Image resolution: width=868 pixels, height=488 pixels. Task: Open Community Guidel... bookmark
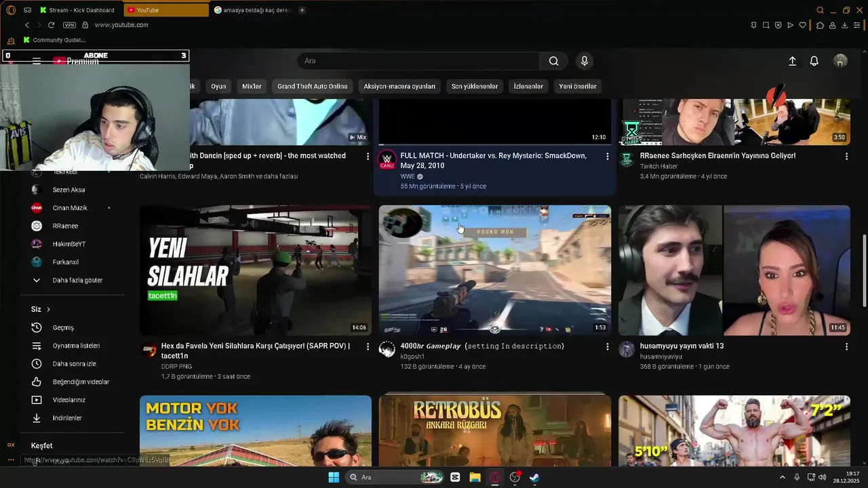point(54,40)
